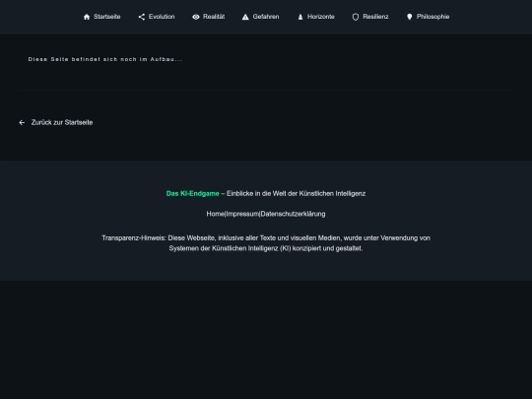Image resolution: width=532 pixels, height=399 pixels.
Task: Click the share-nodes icon beside Evolution
Action: click(142, 17)
